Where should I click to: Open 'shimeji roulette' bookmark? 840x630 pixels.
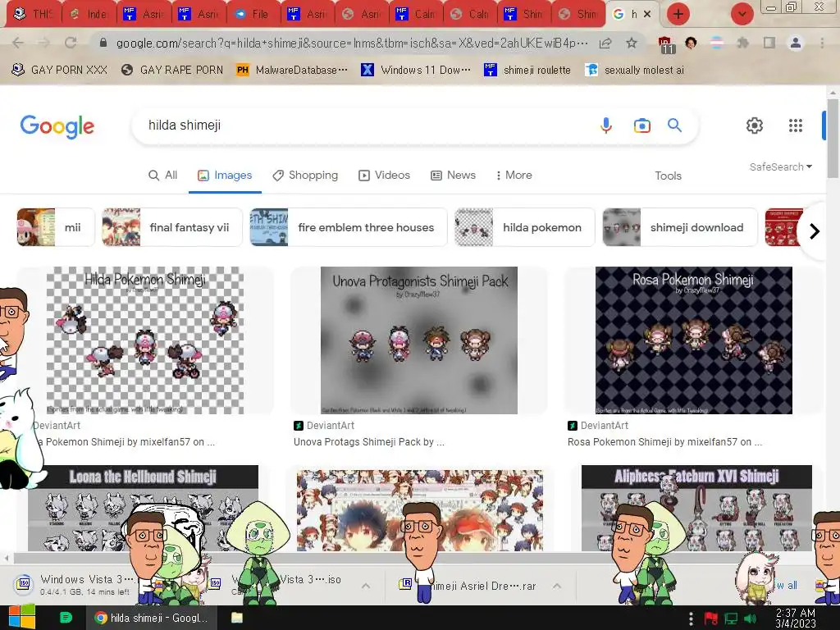click(x=527, y=70)
